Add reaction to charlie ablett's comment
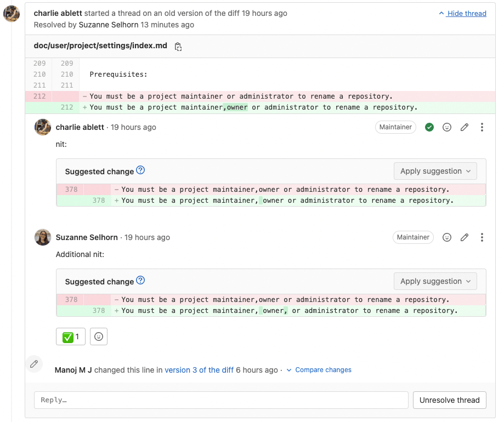The image size is (504, 422). pyautogui.click(x=447, y=127)
